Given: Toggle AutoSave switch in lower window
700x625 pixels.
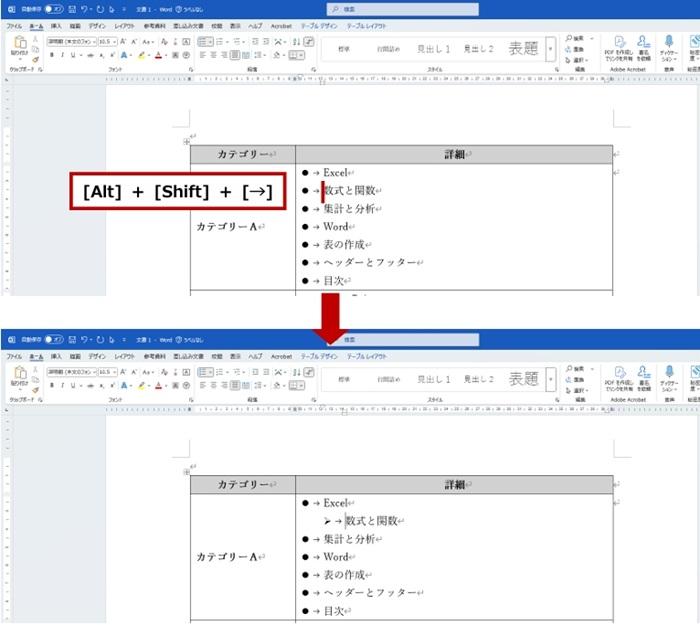Looking at the screenshot, I should [53, 340].
